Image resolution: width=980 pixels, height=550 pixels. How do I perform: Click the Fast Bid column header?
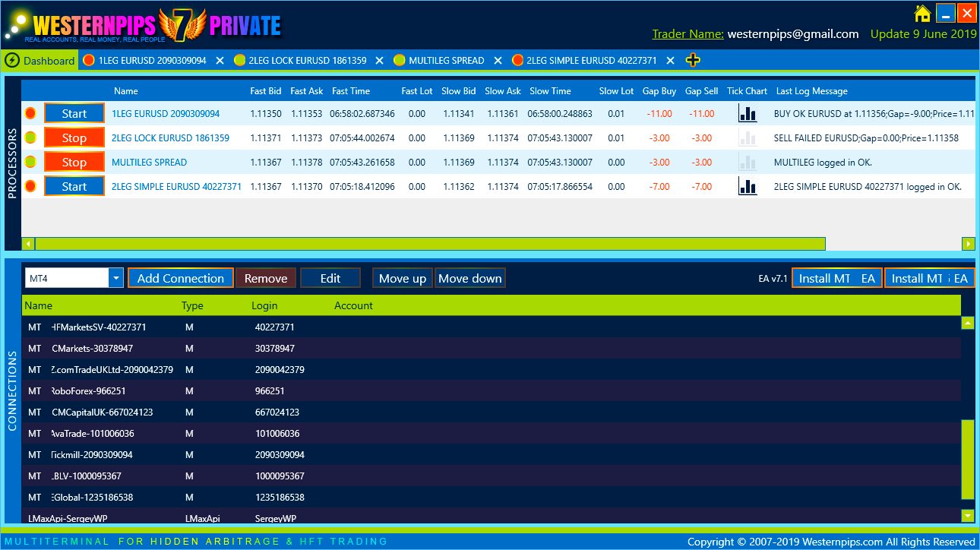tap(266, 91)
